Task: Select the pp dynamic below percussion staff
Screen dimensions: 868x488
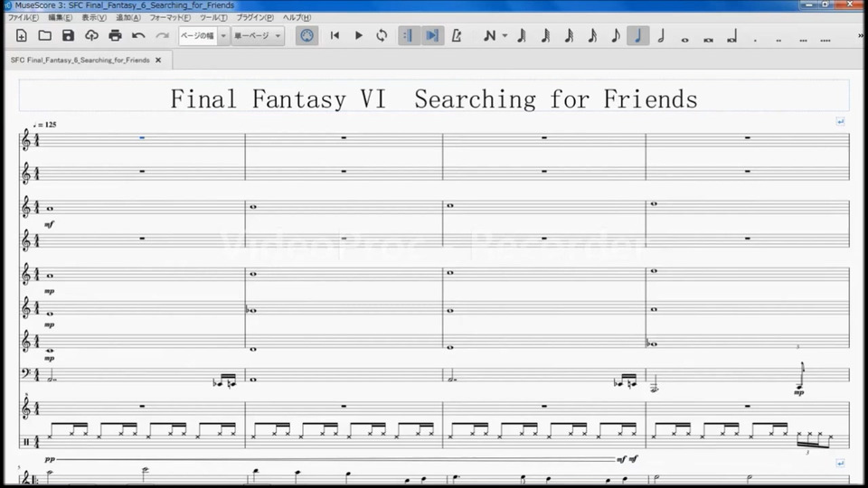Action: click(50, 459)
